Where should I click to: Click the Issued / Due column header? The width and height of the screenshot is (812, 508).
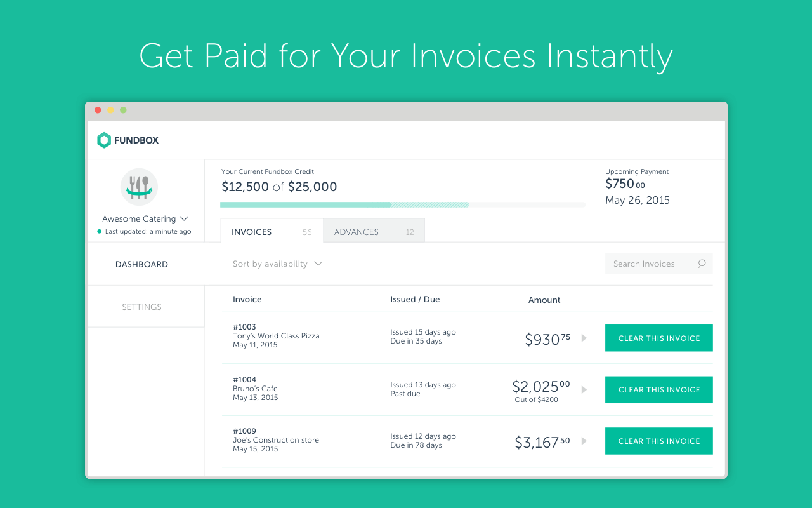coord(415,299)
